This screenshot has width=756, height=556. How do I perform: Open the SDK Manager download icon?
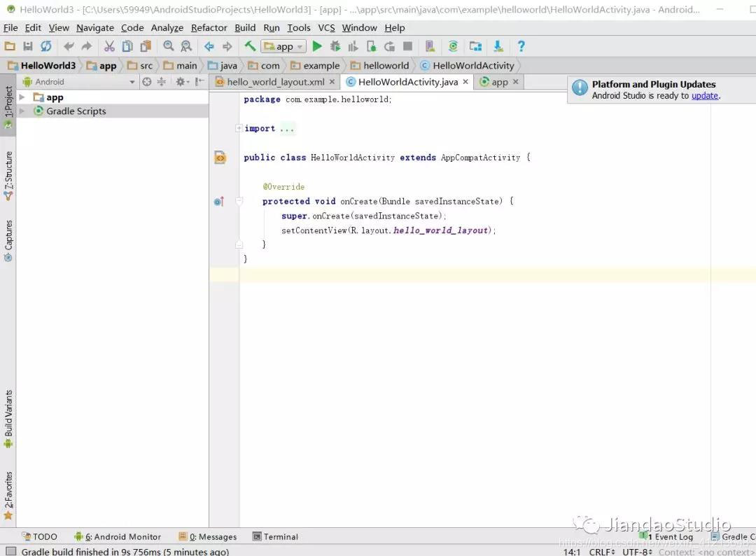tap(498, 46)
